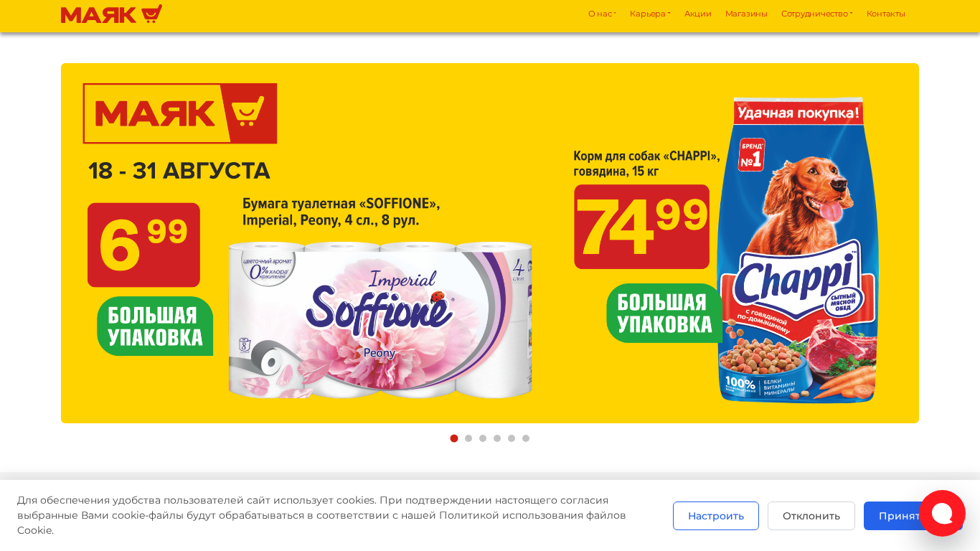Image resolution: width=980 pixels, height=551 pixels.
Task: Expand the Карьера dropdown menu
Action: coord(650,14)
